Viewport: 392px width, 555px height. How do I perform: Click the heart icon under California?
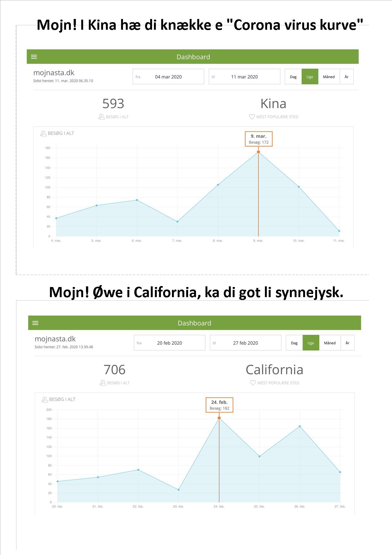(x=253, y=383)
